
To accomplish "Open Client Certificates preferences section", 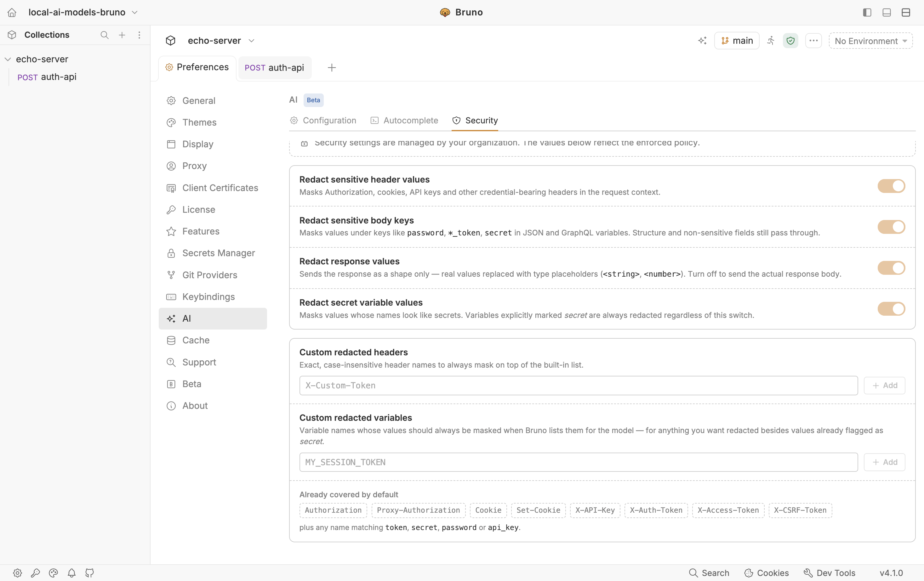I will click(213, 188).
